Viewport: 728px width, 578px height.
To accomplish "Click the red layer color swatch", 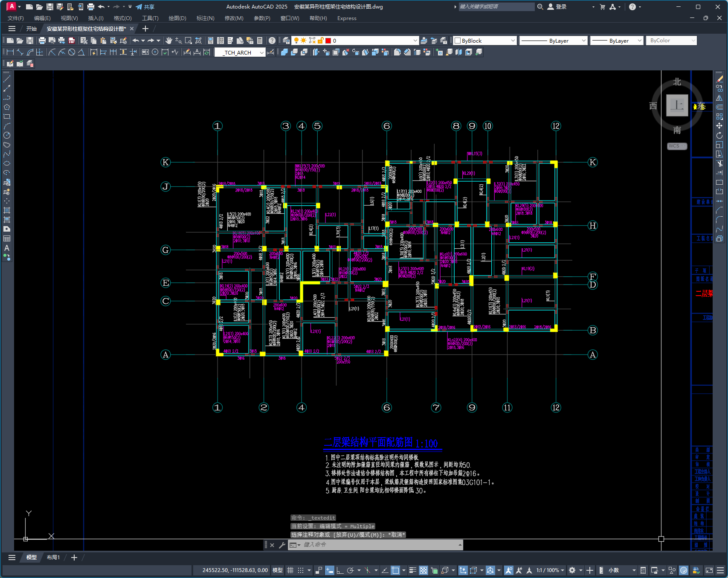I will (328, 41).
